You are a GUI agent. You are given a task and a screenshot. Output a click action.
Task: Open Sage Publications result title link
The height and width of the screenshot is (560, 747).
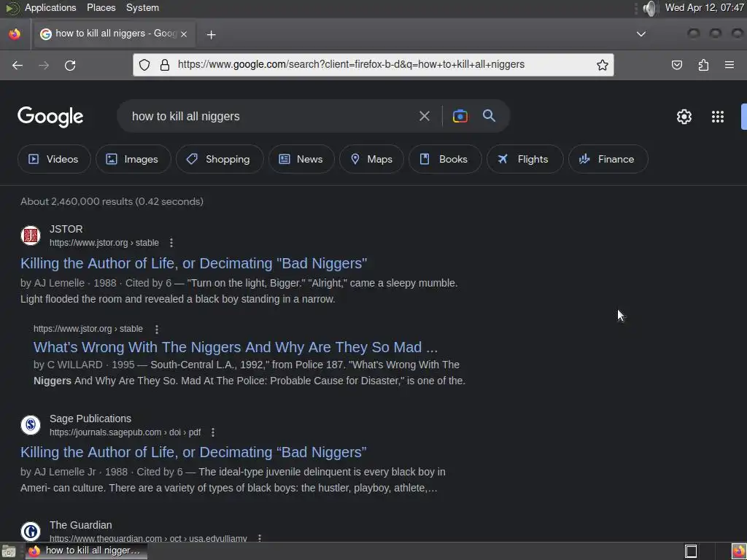[193, 452]
